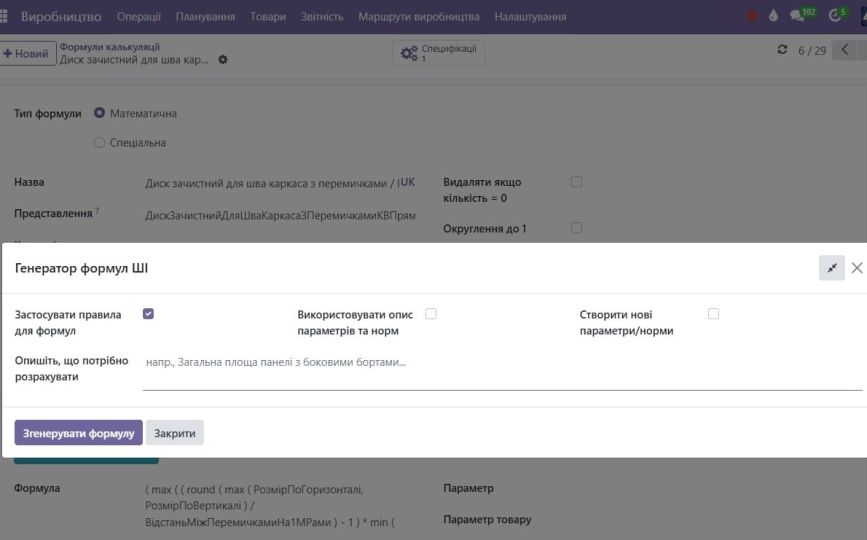Enable Використовувати опис параметрів та норм
Image resolution: width=867 pixels, height=540 pixels.
click(x=431, y=314)
